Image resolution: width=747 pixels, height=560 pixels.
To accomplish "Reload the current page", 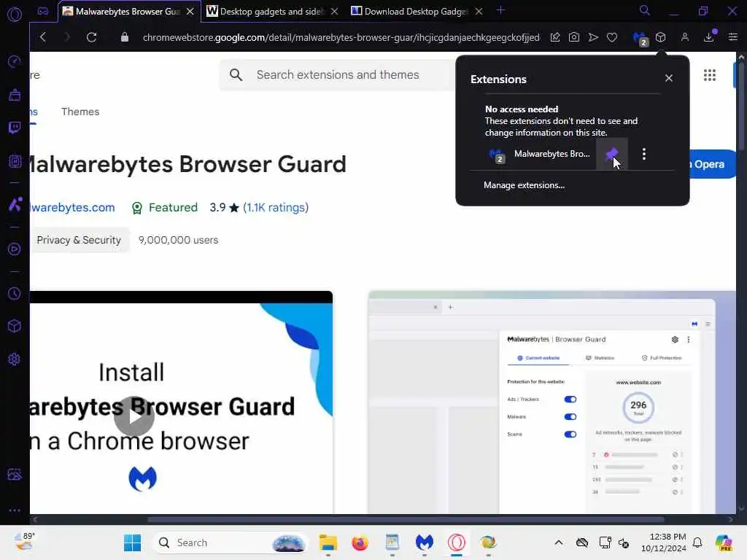I will pyautogui.click(x=91, y=37).
